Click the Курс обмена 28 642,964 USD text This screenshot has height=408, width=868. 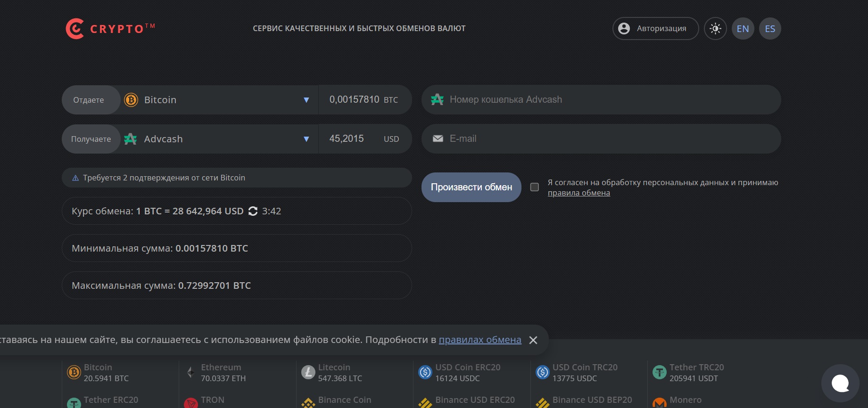[x=157, y=211]
